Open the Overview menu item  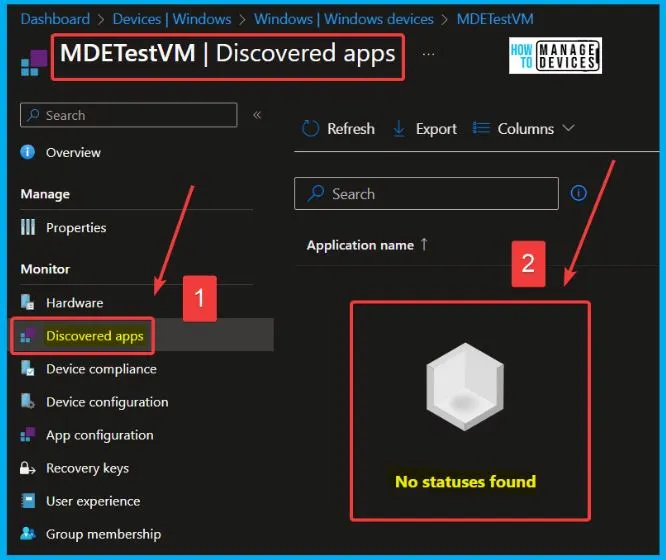pyautogui.click(x=73, y=152)
